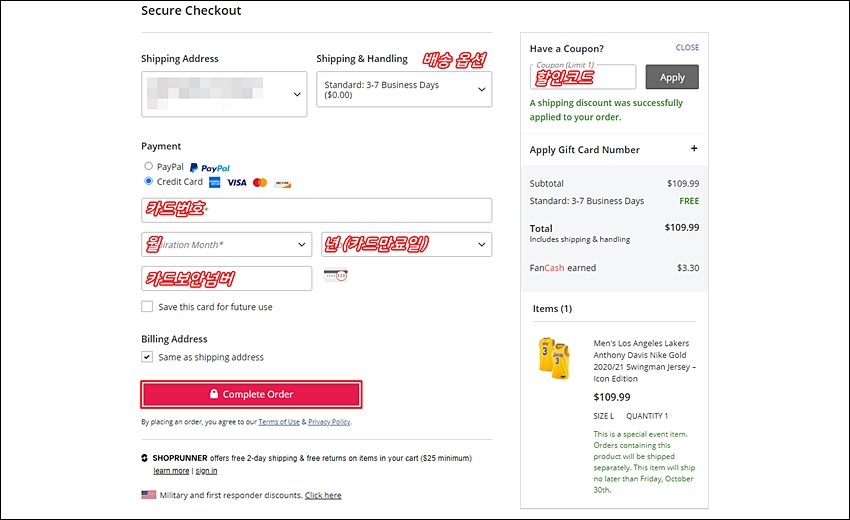Image resolution: width=850 pixels, height=520 pixels.
Task: Select the PayPal payment radio button
Action: [148, 166]
